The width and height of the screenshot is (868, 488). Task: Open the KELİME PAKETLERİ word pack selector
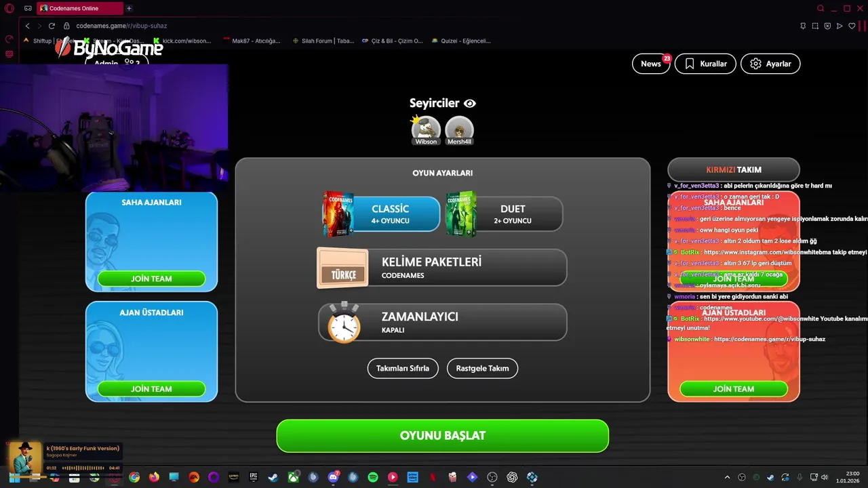(x=442, y=268)
